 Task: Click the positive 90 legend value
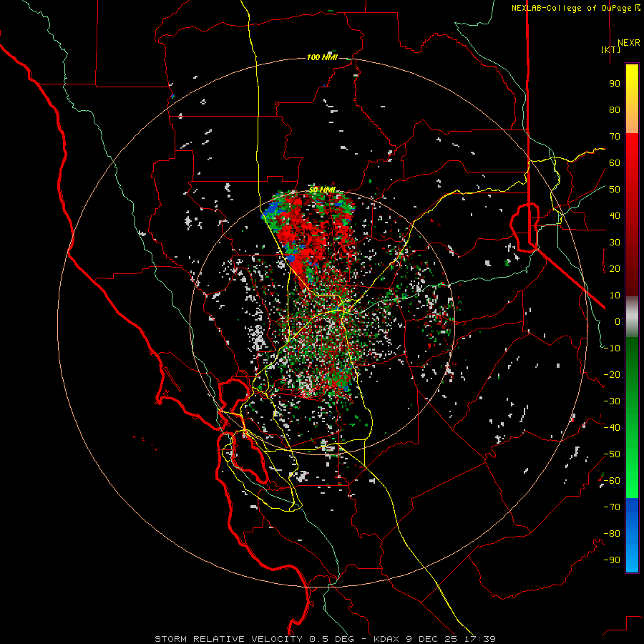pyautogui.click(x=615, y=84)
